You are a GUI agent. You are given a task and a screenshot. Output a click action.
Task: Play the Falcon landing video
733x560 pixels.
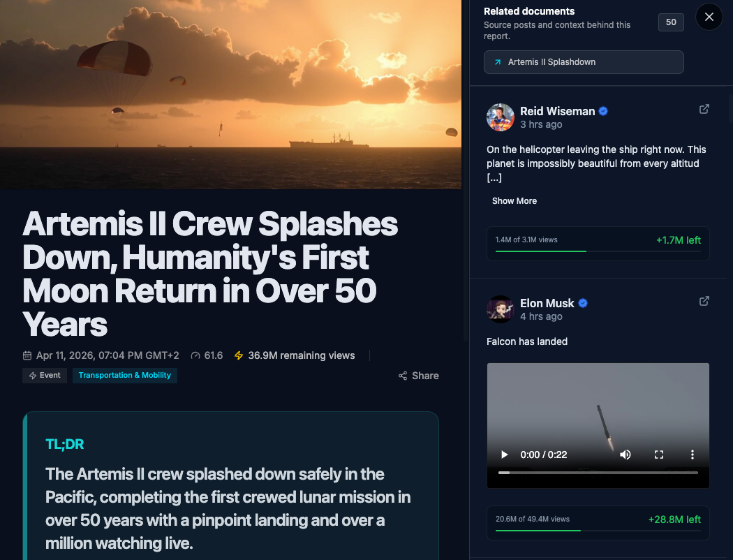pos(505,455)
